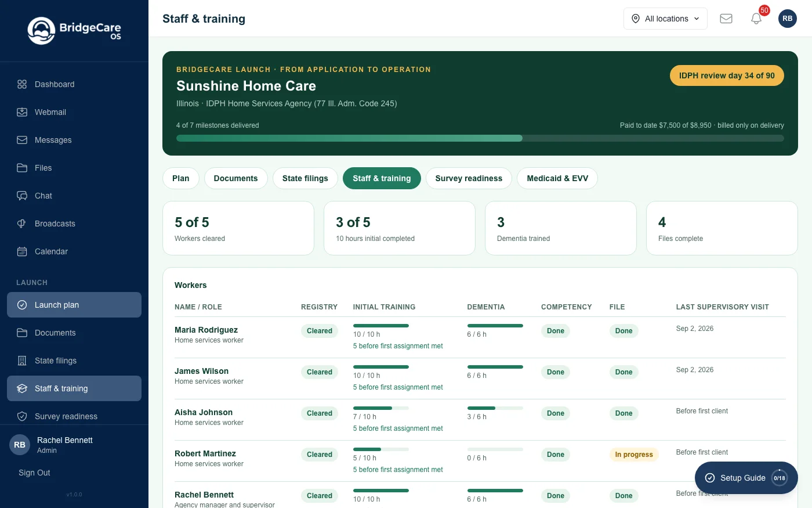Click the Webmail inbox icon
Screen dimensions: 812x508
coord(22,112)
